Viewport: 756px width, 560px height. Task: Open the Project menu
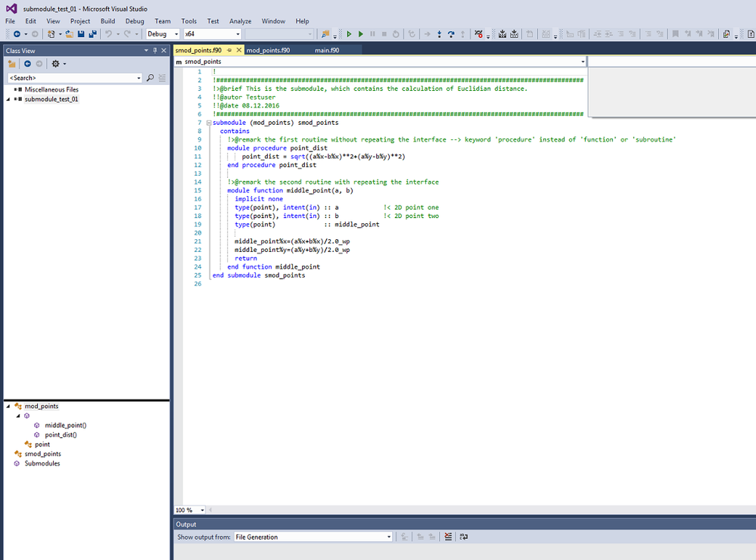click(80, 21)
